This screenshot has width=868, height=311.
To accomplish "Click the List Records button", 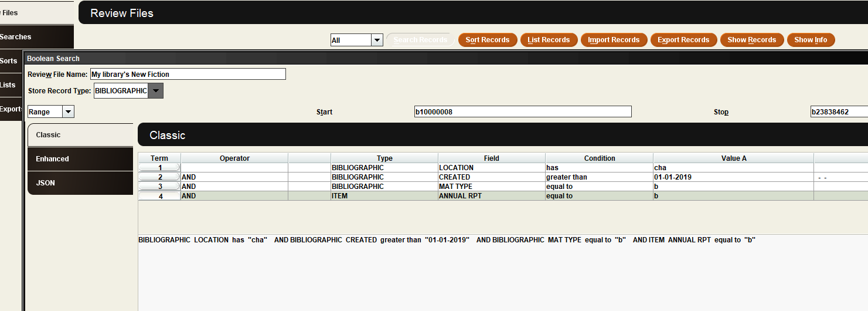I will (549, 40).
